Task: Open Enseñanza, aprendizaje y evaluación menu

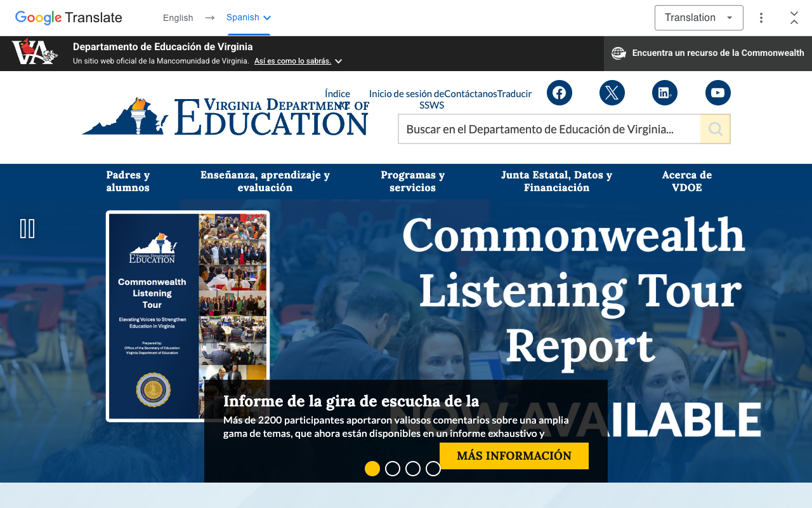Action: pyautogui.click(x=265, y=182)
